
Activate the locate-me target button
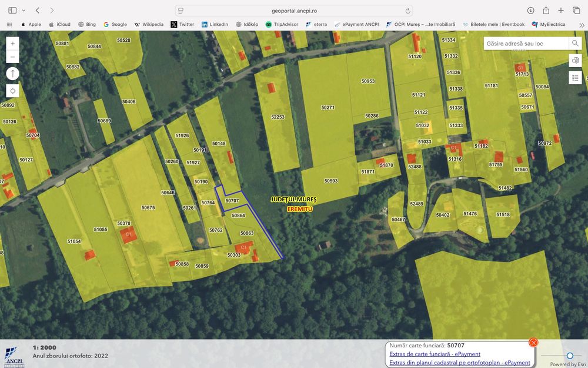12,91
